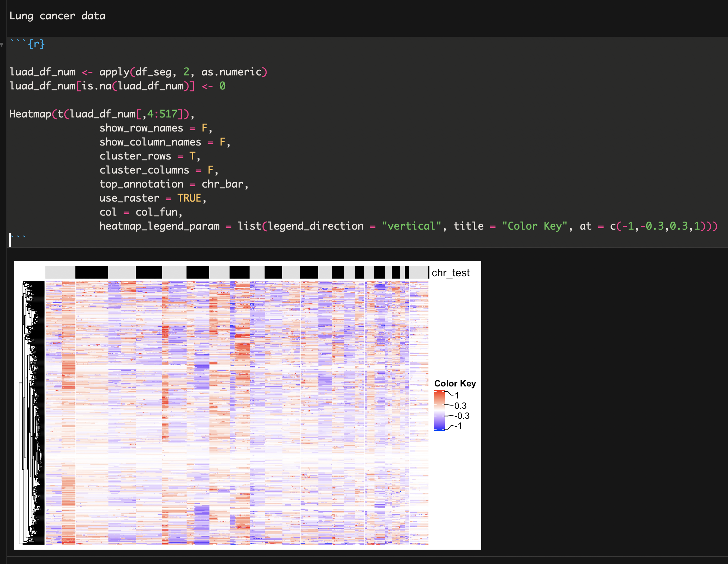Click the cluster_rows argument
Image resolution: width=728 pixels, height=564 pixels.
(135, 156)
